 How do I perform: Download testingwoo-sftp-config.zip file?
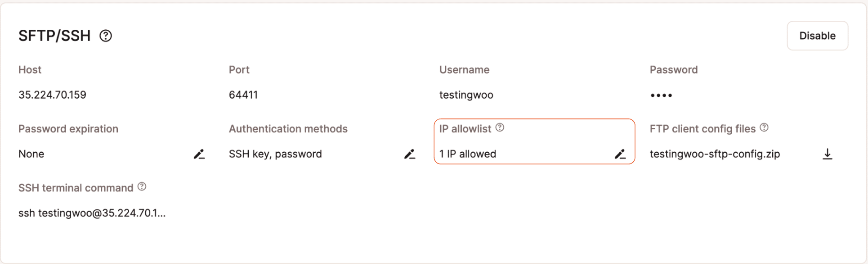tap(827, 154)
